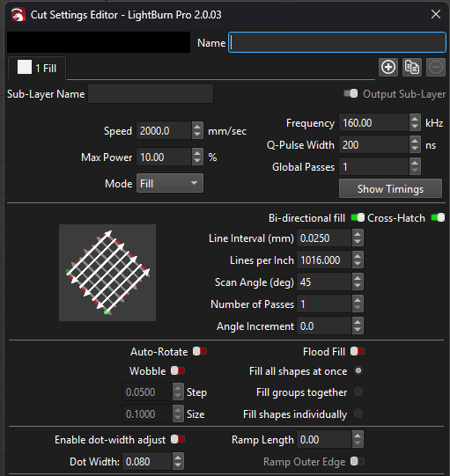Focus the layer Name input field
Screen dimensions: 450x476
pyautogui.click(x=337, y=42)
